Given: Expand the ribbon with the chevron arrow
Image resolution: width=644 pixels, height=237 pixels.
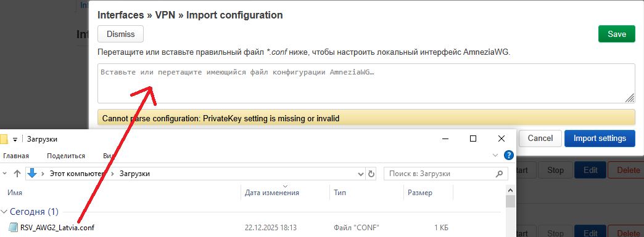Looking at the screenshot, I should (x=495, y=155).
